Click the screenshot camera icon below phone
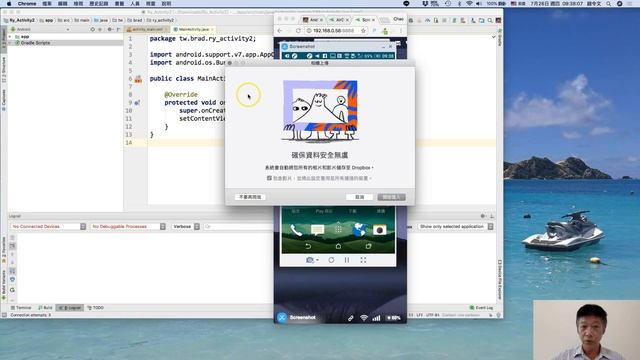 pos(310,260)
